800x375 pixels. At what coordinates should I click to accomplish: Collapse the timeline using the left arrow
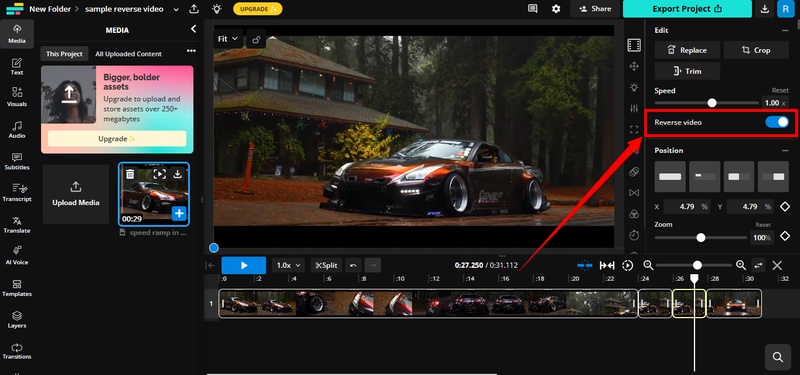211,265
